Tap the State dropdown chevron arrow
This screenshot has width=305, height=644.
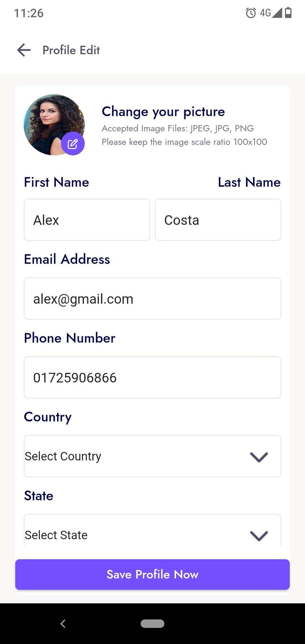tap(259, 536)
